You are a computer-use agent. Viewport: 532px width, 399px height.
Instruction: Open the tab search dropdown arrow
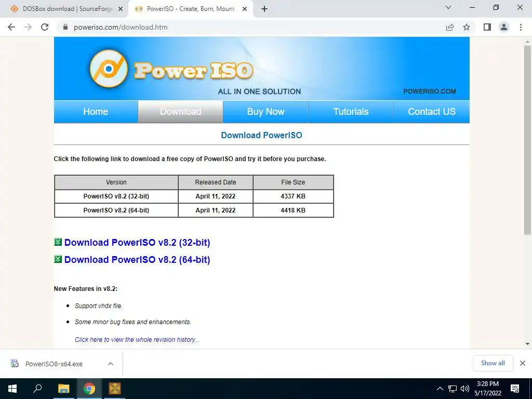[x=448, y=7]
